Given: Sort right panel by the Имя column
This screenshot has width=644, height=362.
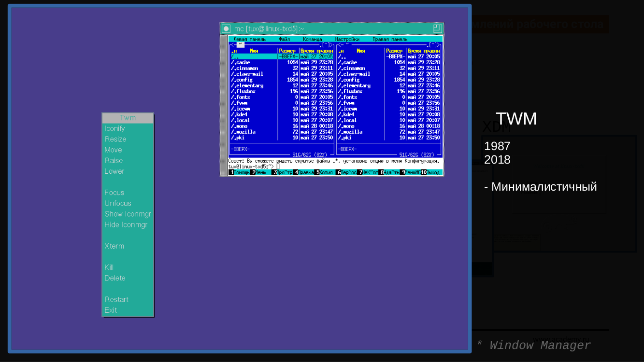Looking at the screenshot, I should tap(361, 51).
